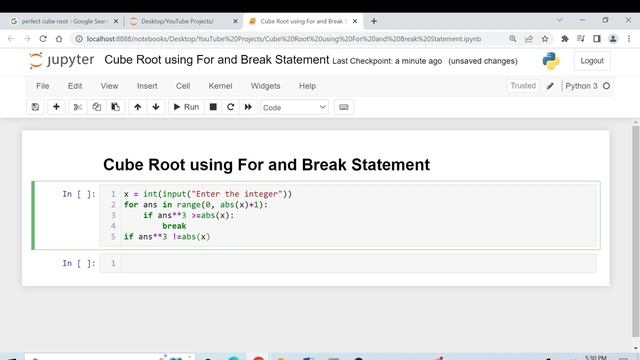This screenshot has width=640, height=360.
Task: Click the for ans in range line
Action: tap(196, 204)
